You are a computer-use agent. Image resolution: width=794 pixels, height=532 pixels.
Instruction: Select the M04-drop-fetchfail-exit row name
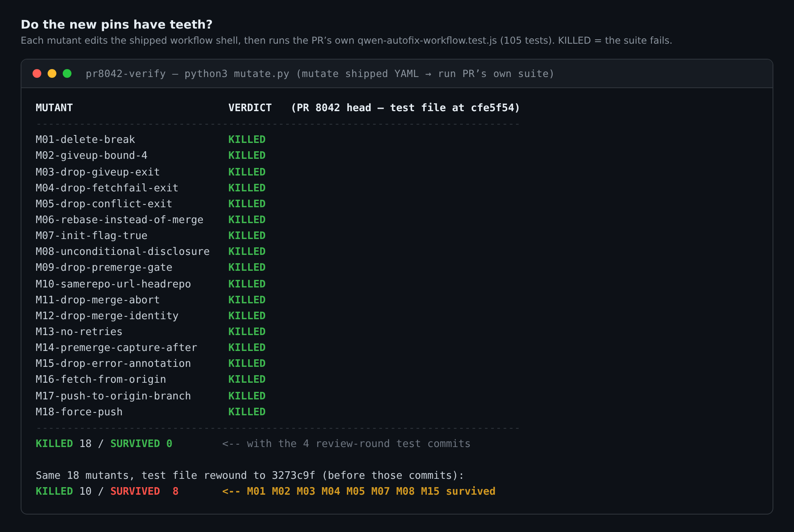[107, 188]
